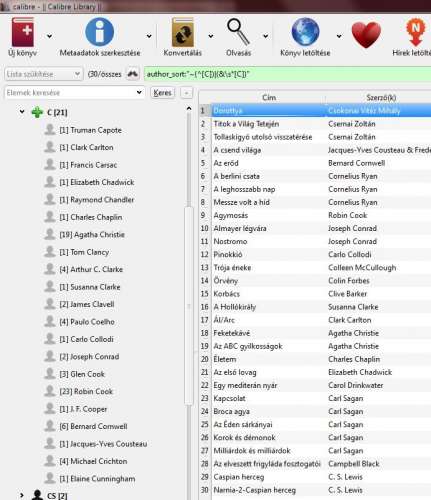Viewport: 431px width, 500px height.
Task: Click the green plus icon beside C [21]
Action: (x=37, y=112)
